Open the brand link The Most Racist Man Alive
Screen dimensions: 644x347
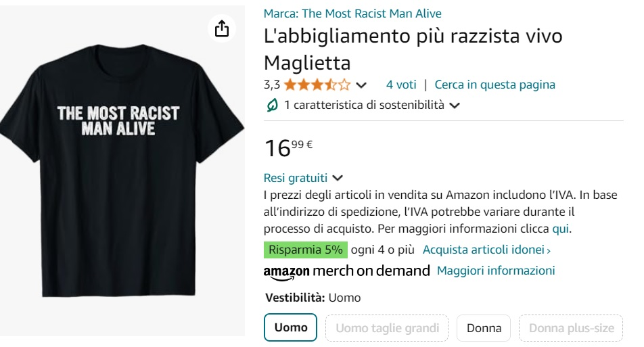tap(352, 14)
